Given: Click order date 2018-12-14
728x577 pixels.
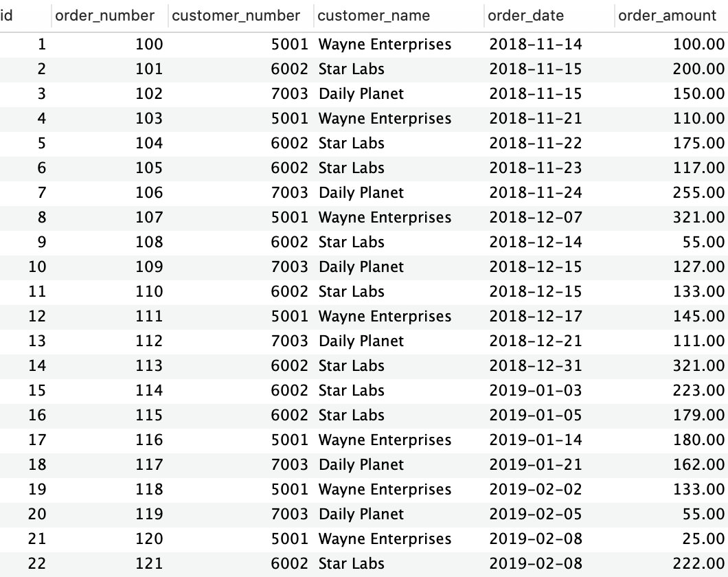Looking at the screenshot, I should click(x=535, y=242).
